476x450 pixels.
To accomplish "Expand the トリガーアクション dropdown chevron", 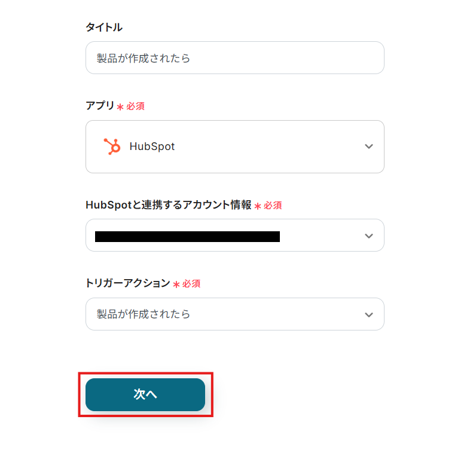I will point(369,314).
